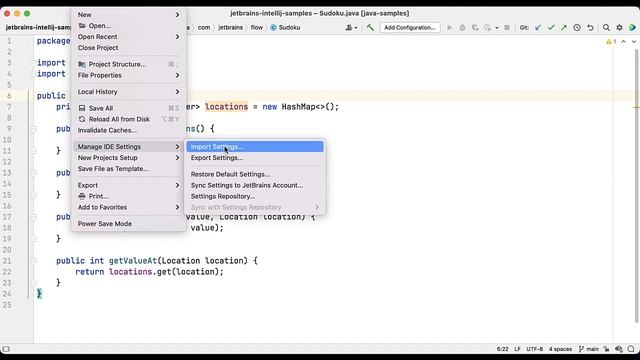Go to previous highlighted error arrow
The height and width of the screenshot is (360, 640).
(x=624, y=41)
